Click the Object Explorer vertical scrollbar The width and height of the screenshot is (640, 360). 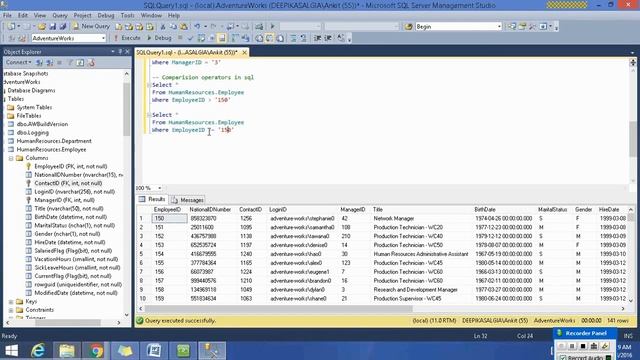tap(127, 109)
